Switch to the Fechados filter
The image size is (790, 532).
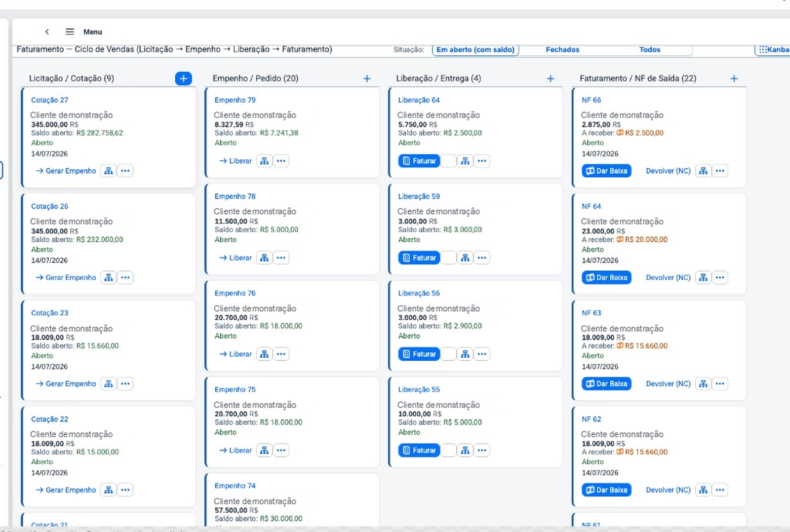[562, 50]
